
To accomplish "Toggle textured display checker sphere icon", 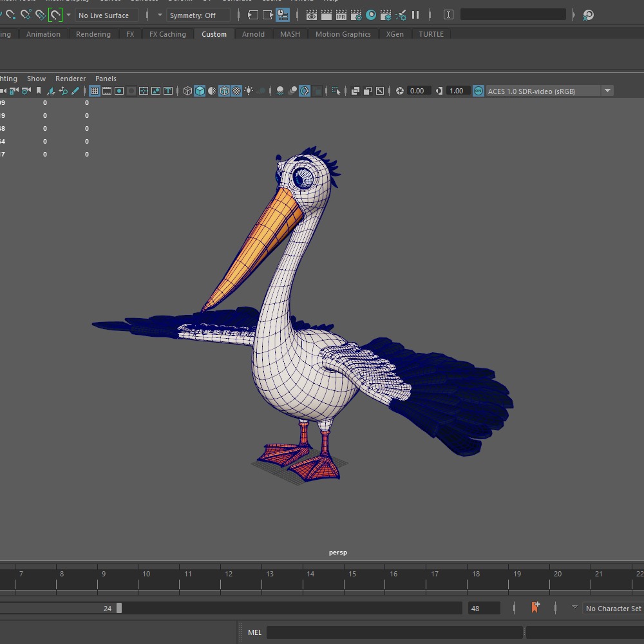I will [x=236, y=91].
